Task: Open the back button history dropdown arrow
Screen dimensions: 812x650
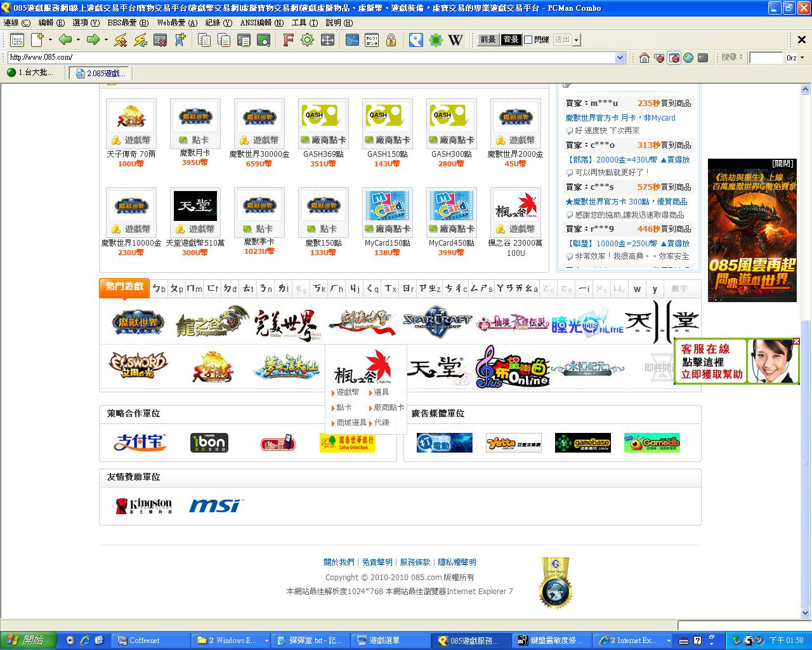Action: (78, 40)
